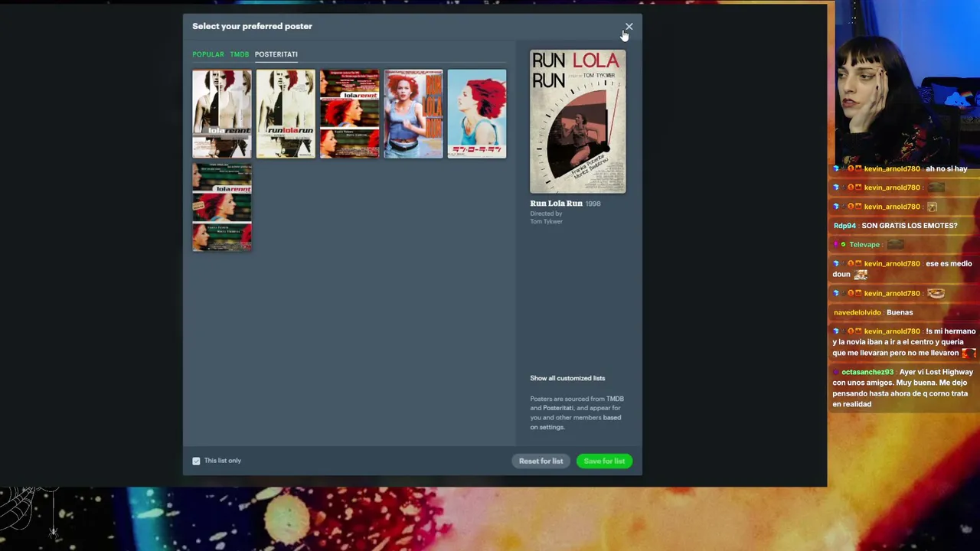This screenshot has width=980, height=551.
Task: Switch to the POPULAR tab
Action: (208, 54)
